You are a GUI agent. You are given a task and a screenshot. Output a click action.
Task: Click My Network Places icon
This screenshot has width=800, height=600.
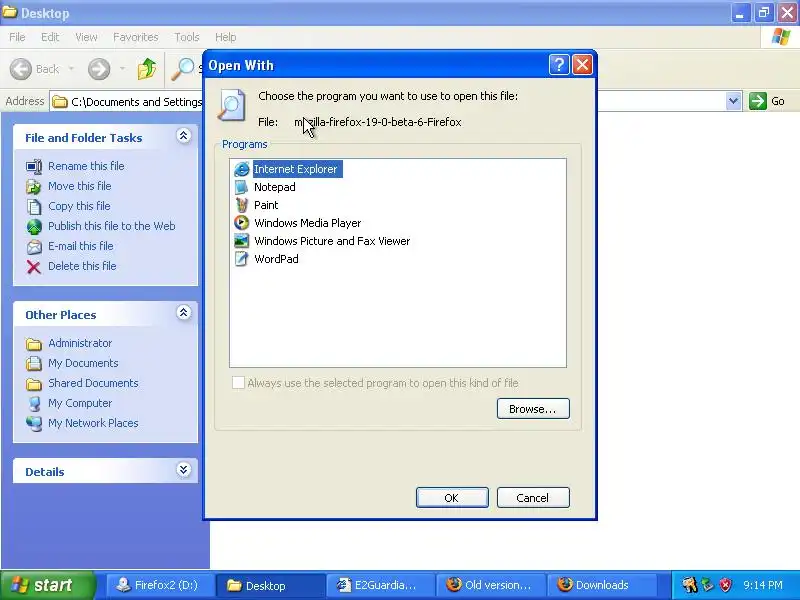[x=34, y=423]
